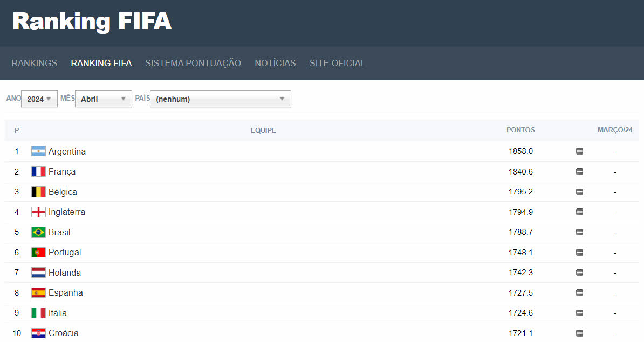Image resolution: width=644 pixels, height=342 pixels.
Task: Click the Argentina flag icon
Action: pos(39,151)
